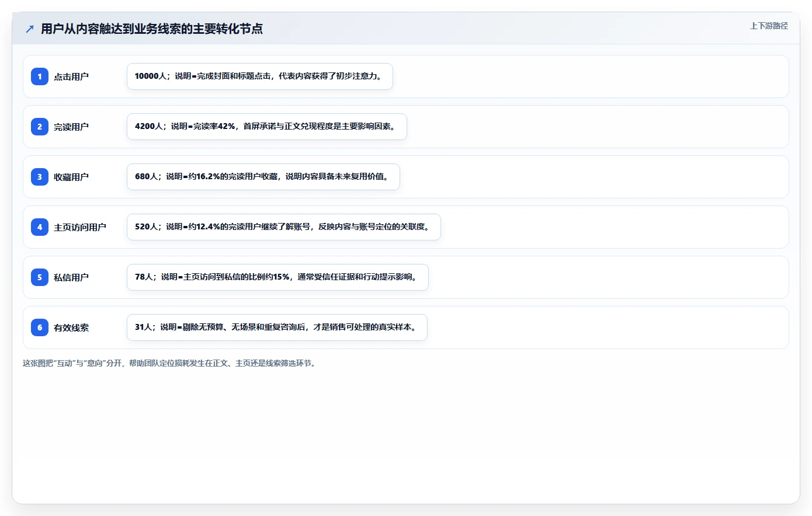812x516 pixels.
Task: Click the 520人 description box
Action: [x=284, y=227]
